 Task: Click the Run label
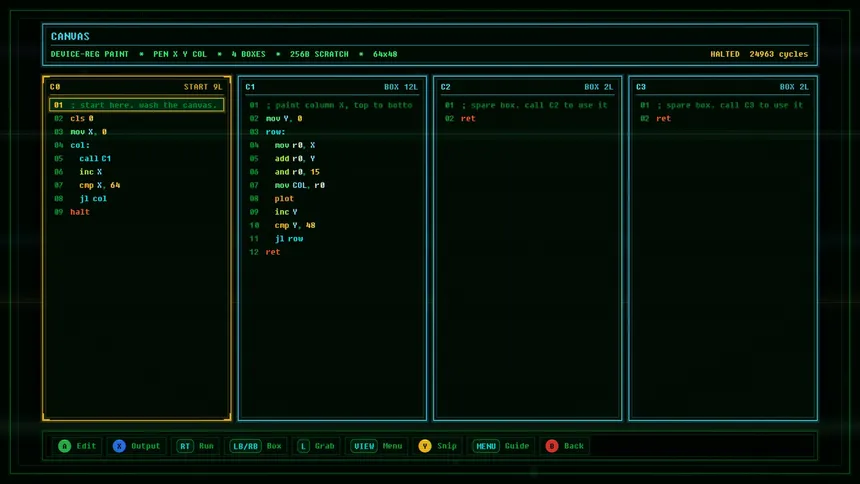click(x=206, y=446)
